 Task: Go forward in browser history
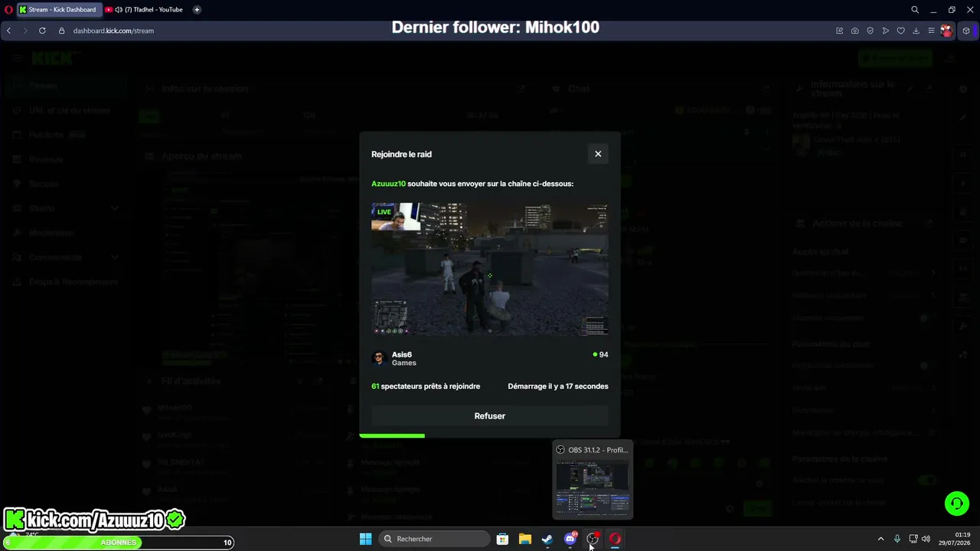25,31
